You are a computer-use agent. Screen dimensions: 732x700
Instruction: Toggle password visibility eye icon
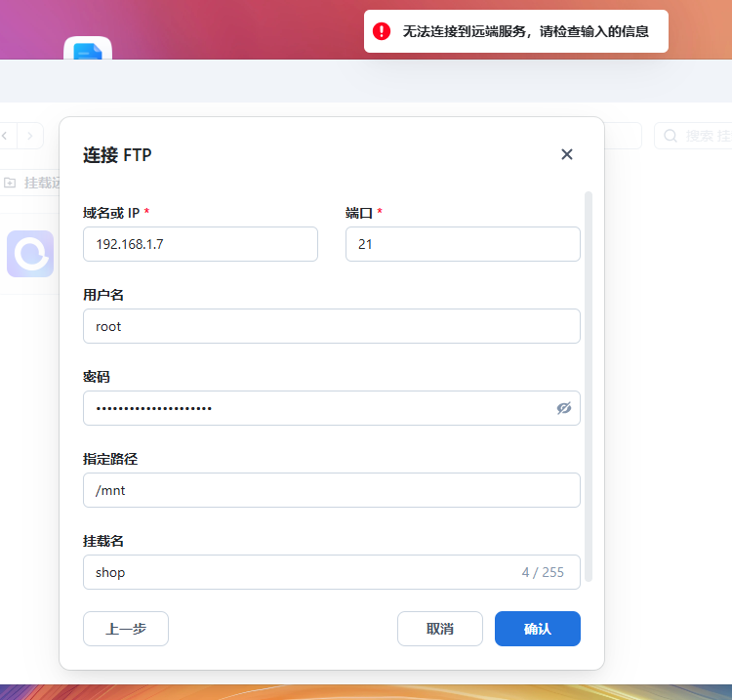click(563, 408)
